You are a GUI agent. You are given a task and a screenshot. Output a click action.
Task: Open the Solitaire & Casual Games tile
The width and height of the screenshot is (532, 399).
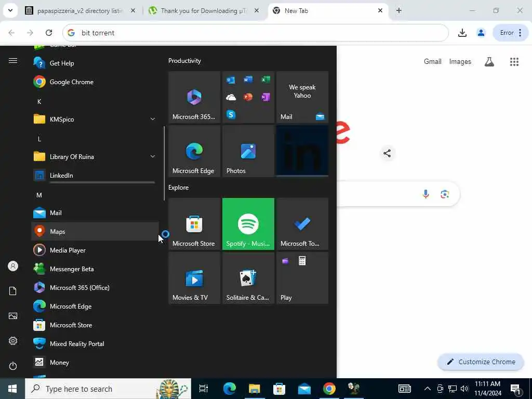[248, 278]
